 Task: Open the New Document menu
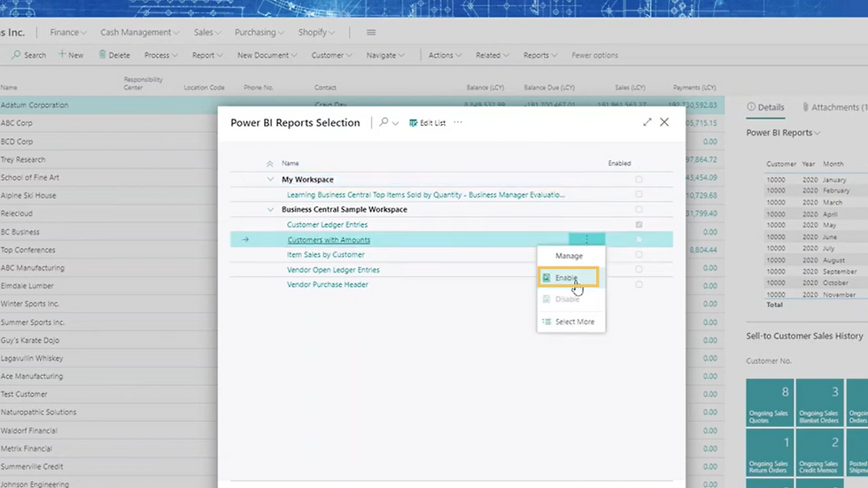coord(267,55)
